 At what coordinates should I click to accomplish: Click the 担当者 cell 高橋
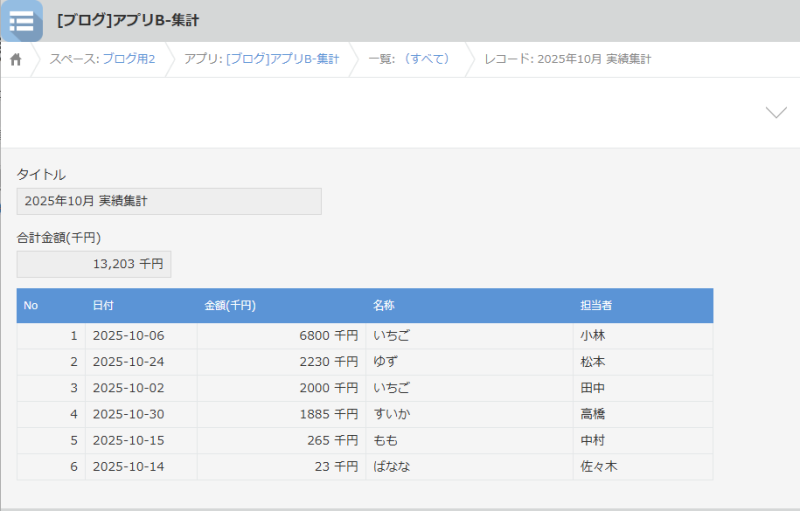pos(592,414)
